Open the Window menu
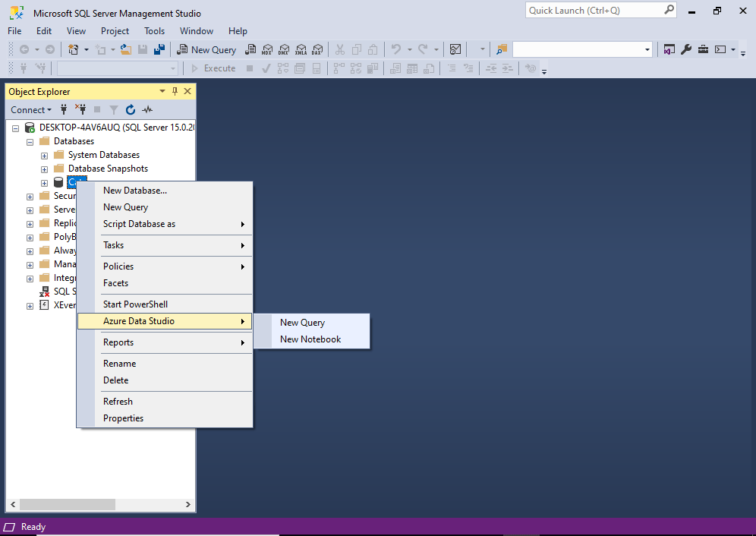Viewport: 756px width, 536px height. (x=197, y=31)
